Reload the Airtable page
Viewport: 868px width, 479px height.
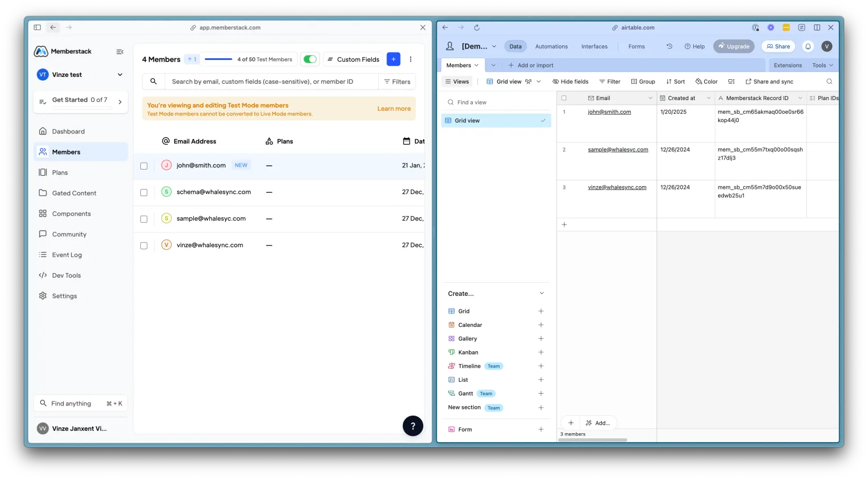click(477, 27)
